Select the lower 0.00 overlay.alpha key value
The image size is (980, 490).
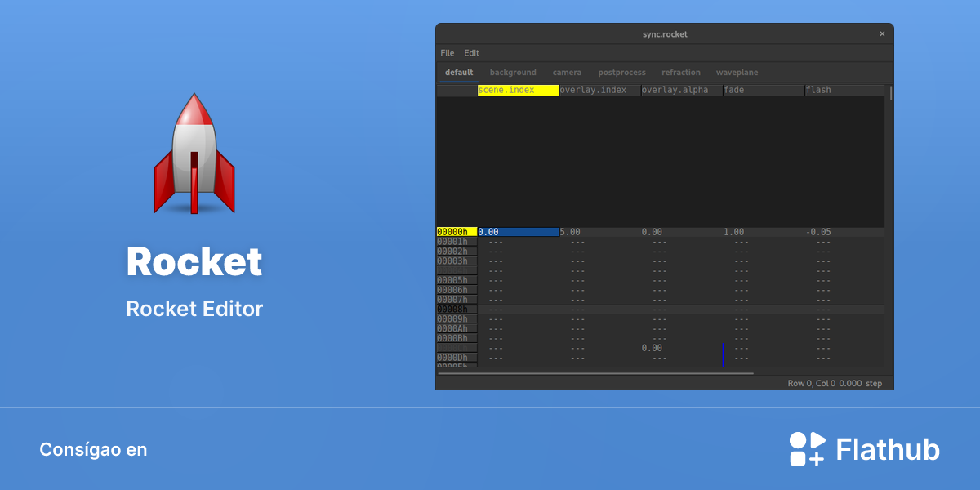click(652, 348)
